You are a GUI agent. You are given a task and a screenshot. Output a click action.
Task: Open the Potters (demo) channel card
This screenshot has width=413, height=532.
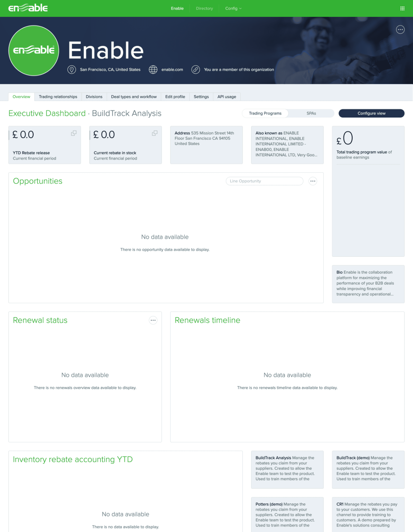(x=287, y=515)
